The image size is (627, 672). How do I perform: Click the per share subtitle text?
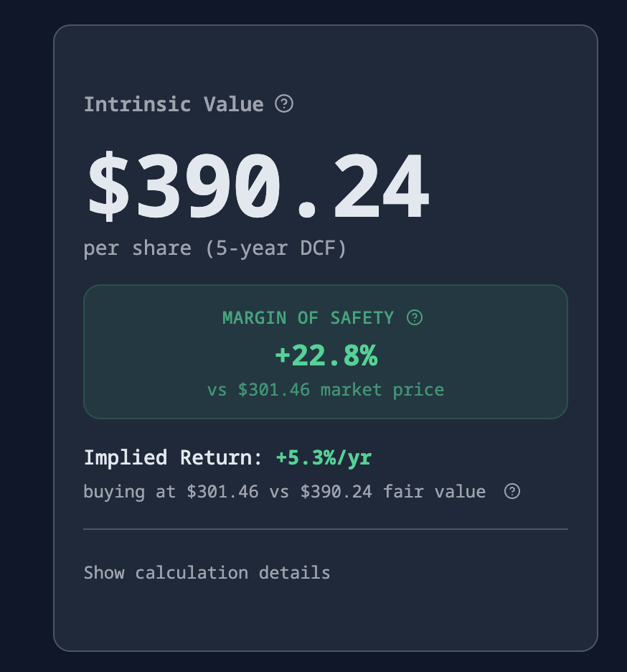137,248
